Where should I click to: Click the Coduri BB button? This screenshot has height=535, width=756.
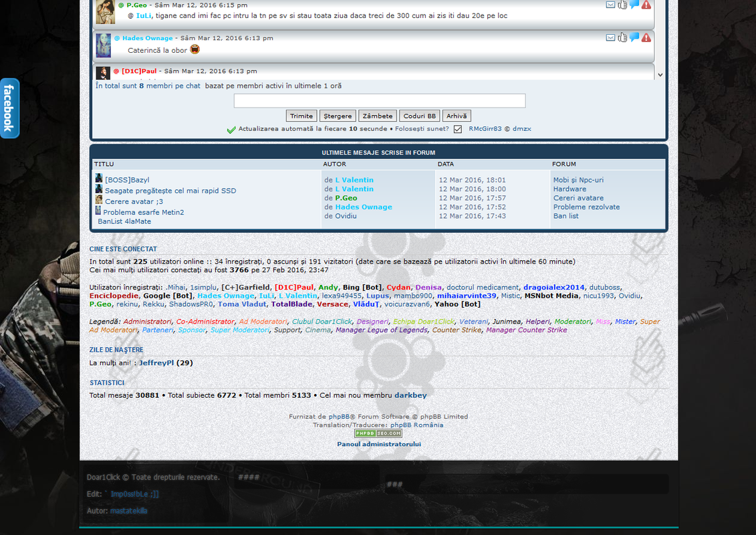tap(420, 116)
